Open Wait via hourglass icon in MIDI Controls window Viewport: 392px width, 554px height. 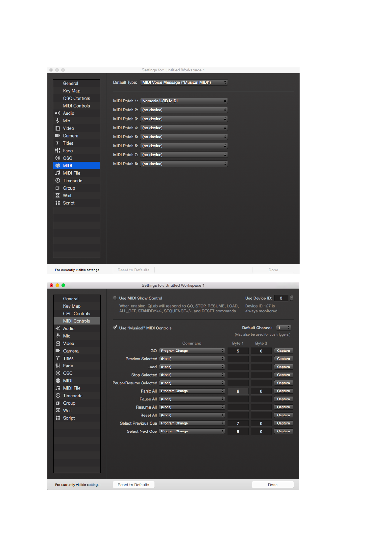point(58,410)
